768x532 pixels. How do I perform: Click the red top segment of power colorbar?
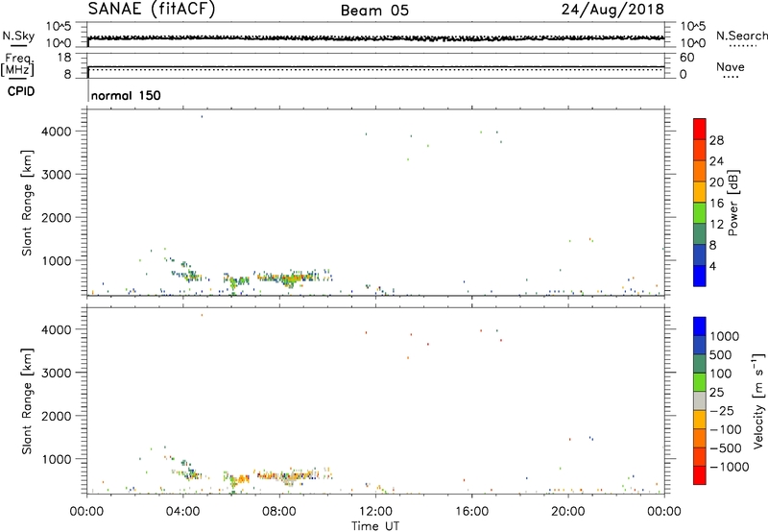[700, 129]
